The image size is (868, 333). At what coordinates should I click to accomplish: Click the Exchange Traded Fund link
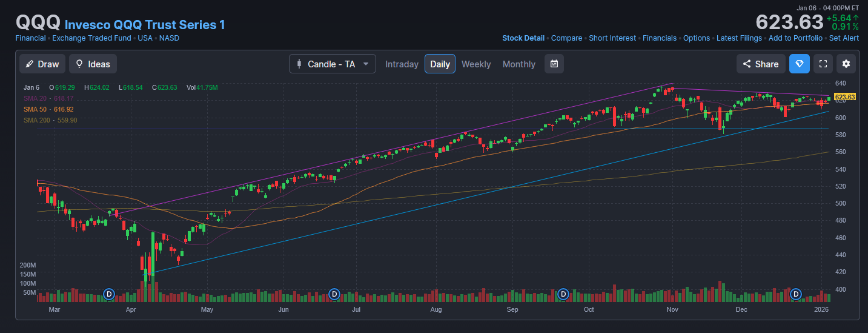(x=91, y=38)
